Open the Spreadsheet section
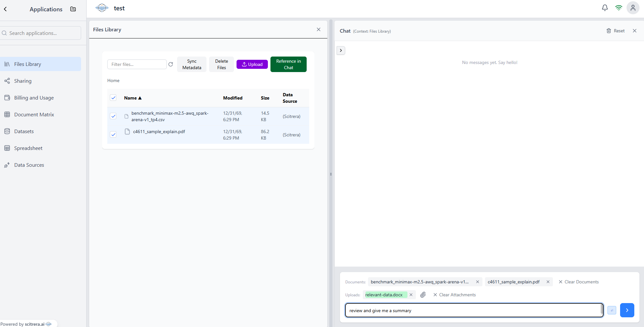The height and width of the screenshot is (327, 644). pyautogui.click(x=40, y=148)
